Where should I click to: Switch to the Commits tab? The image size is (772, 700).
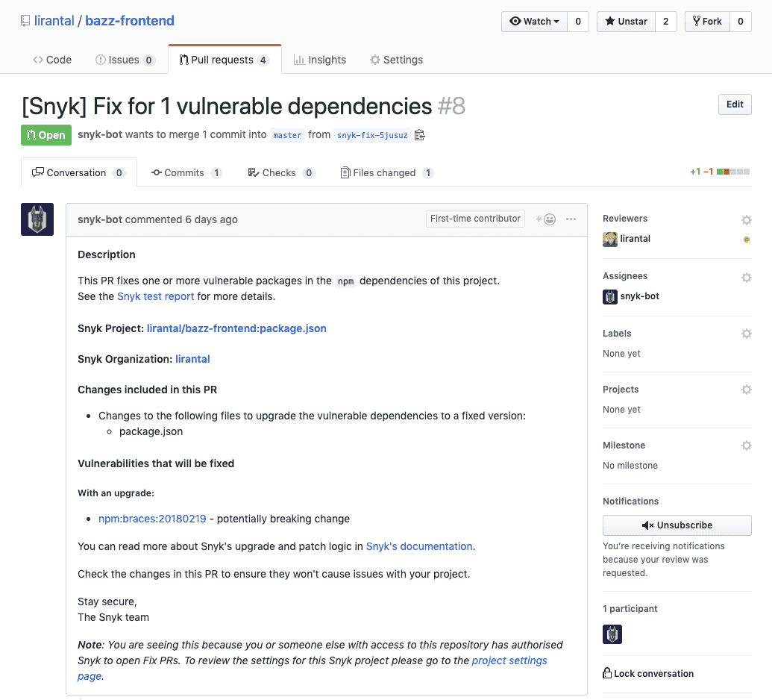186,172
